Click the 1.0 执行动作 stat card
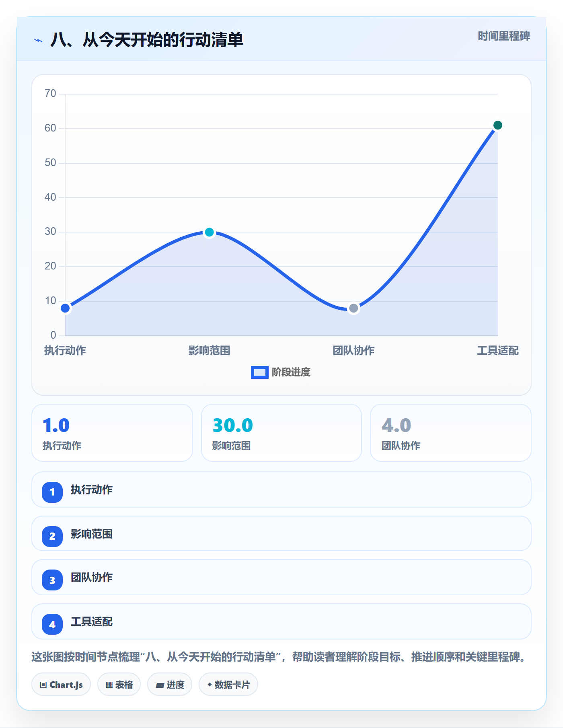Screen dimensions: 563x728 (112, 433)
